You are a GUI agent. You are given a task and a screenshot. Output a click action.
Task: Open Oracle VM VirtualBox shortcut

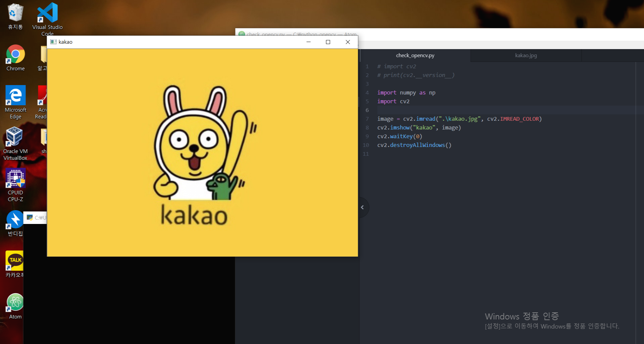click(15, 144)
